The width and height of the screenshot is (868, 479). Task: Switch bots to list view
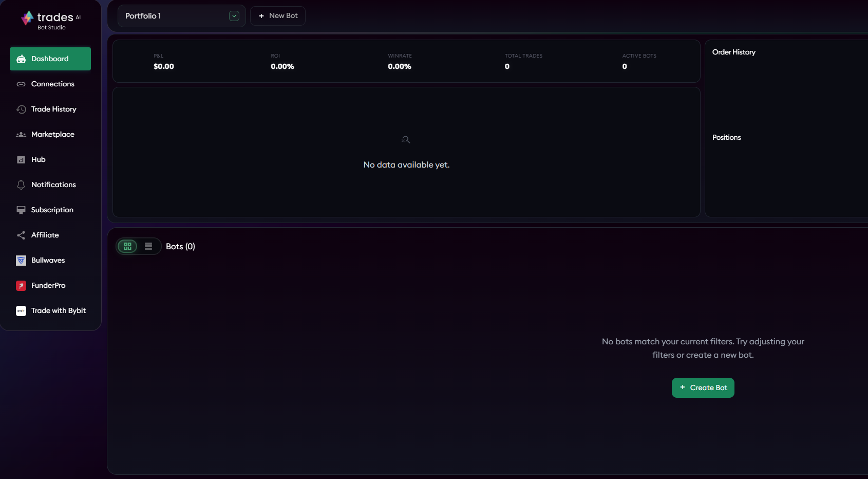pyautogui.click(x=148, y=246)
